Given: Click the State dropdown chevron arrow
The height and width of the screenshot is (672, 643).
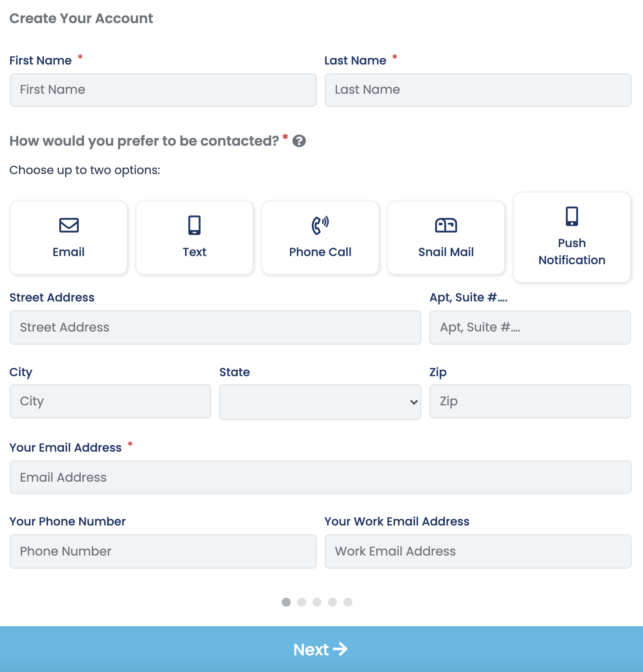Looking at the screenshot, I should [414, 402].
